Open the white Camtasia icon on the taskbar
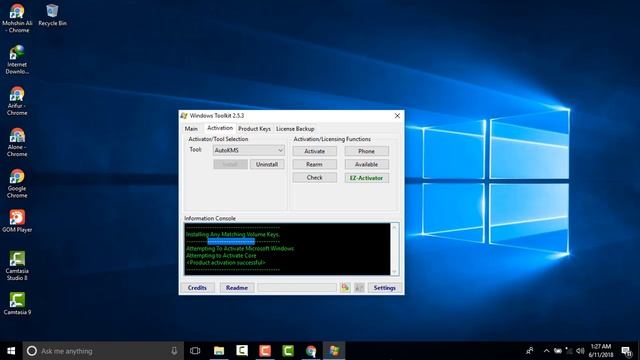Viewport: 640px width, 360px height. pyautogui.click(x=242, y=351)
